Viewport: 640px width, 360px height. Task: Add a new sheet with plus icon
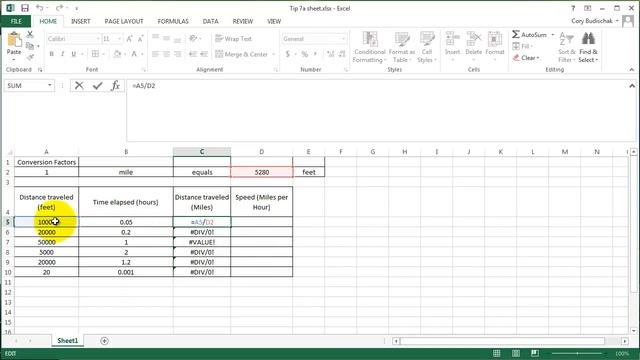coord(104,341)
